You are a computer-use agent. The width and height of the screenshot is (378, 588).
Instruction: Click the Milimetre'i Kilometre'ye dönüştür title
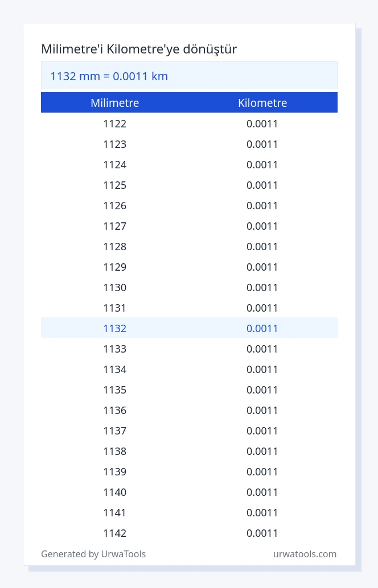[x=139, y=49]
